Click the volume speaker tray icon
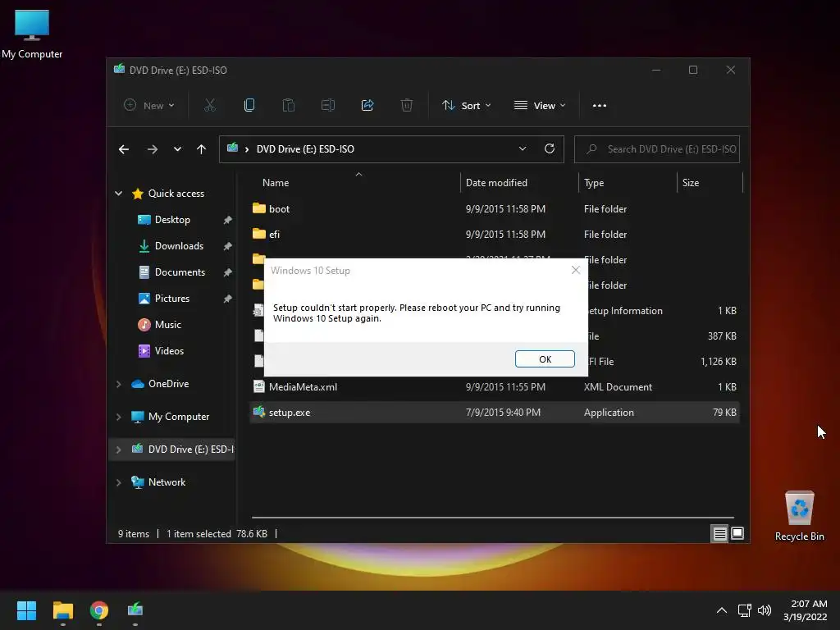This screenshot has height=630, width=840. pyautogui.click(x=765, y=610)
